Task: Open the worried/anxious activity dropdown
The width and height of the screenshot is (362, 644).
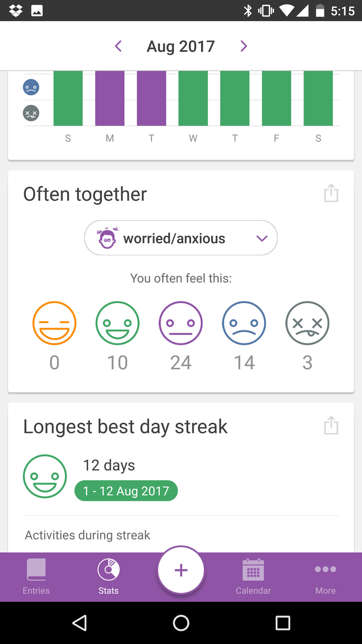Action: [x=181, y=238]
